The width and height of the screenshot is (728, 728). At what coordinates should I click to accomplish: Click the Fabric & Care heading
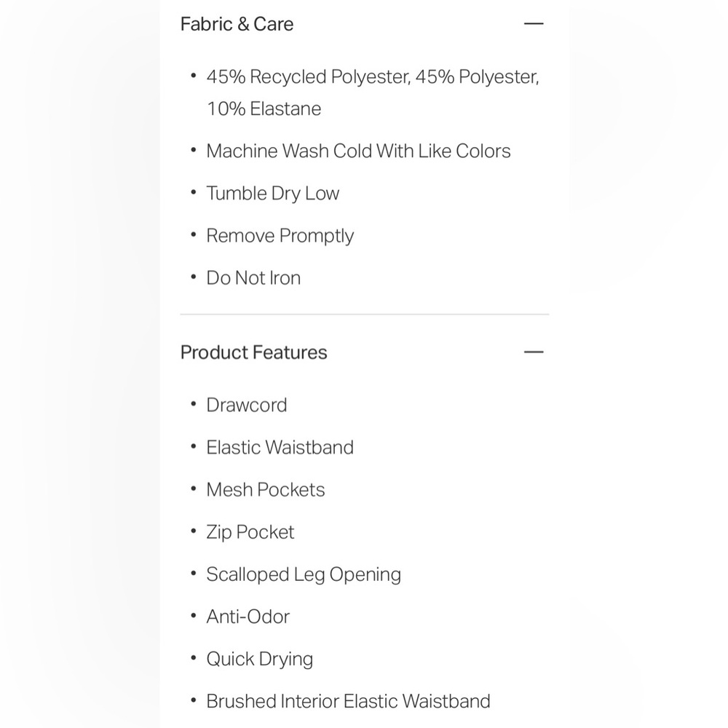pos(237,24)
